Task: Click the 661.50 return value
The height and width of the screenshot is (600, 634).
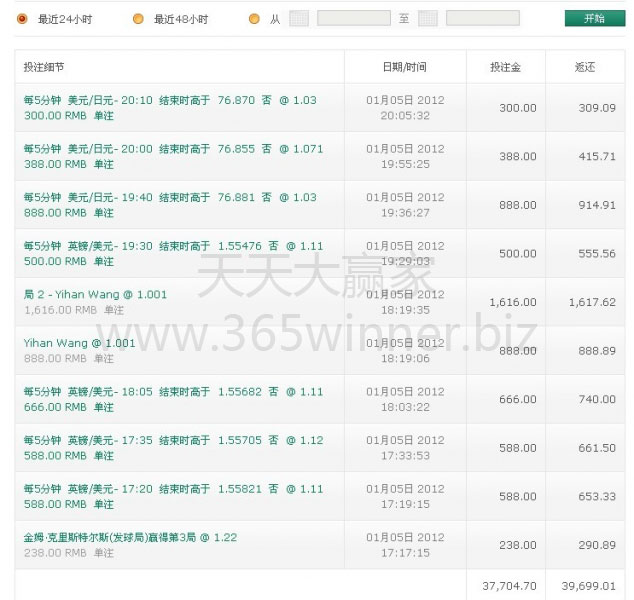Action: click(597, 448)
